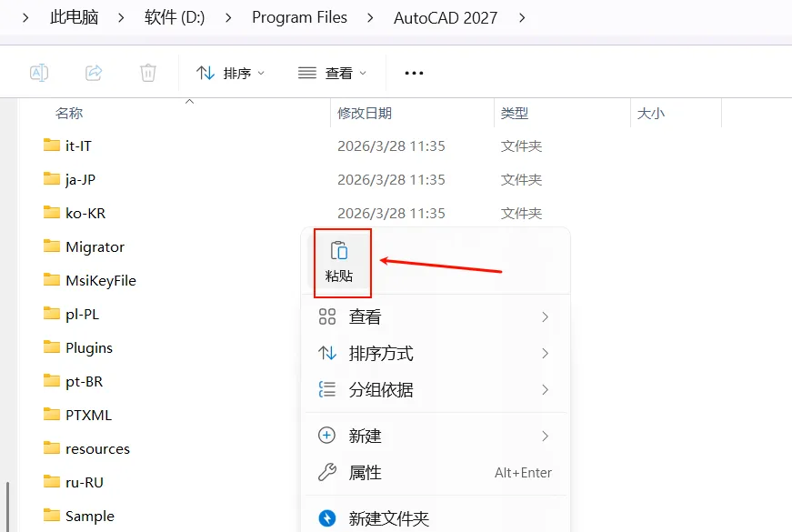Viewport: 792px width, 532px height.
Task: Select the resources folder
Action: pos(97,448)
